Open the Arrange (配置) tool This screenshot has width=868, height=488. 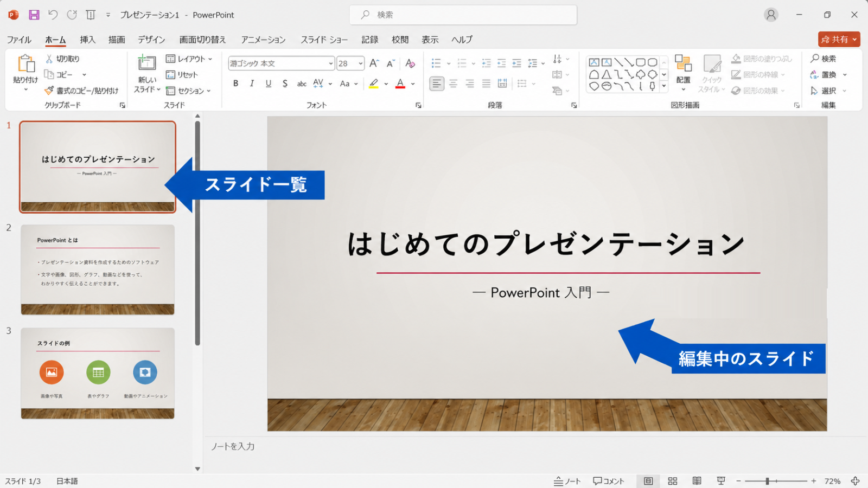(x=683, y=73)
